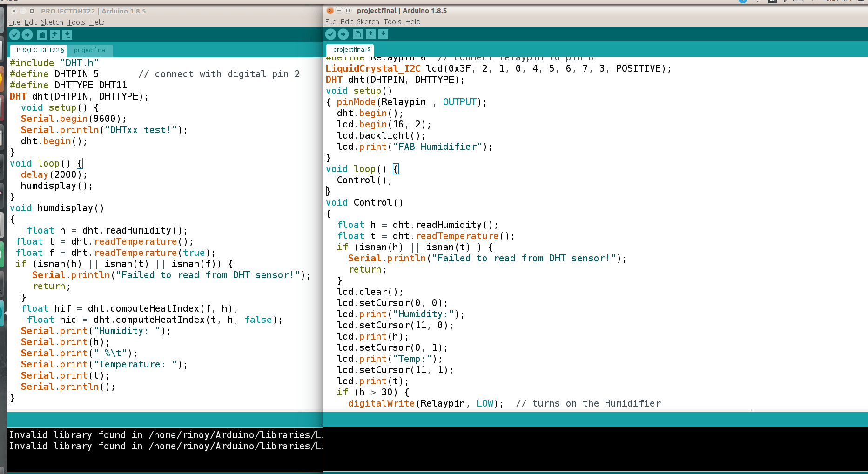
Task: Click 'lcd.print("Temp:");' line
Action: [390, 359]
